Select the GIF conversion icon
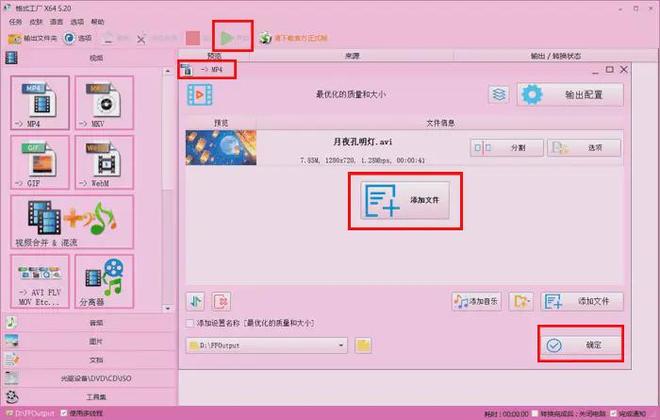This screenshot has height=420, width=660. coord(40,162)
